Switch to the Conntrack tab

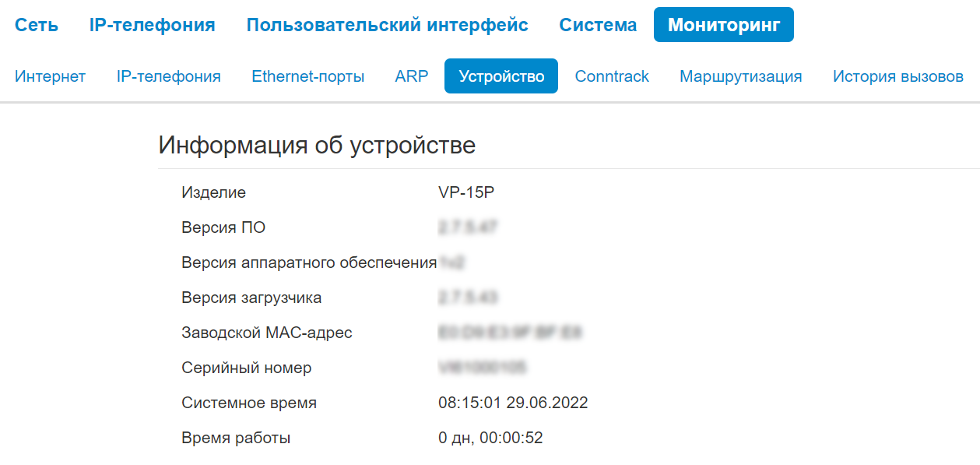pos(612,76)
